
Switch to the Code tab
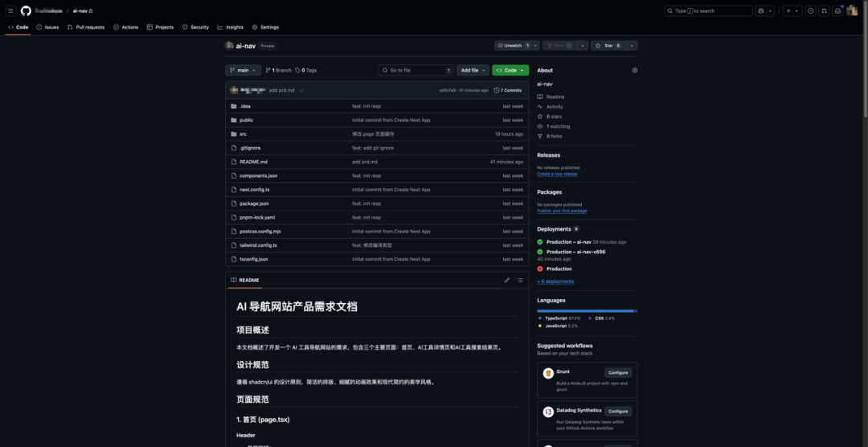coord(18,27)
